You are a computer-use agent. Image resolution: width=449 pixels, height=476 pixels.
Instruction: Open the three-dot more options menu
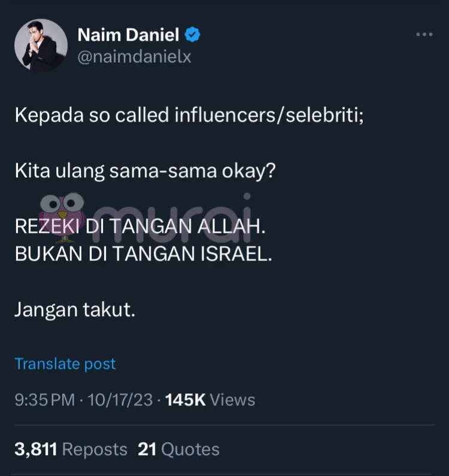point(424,35)
